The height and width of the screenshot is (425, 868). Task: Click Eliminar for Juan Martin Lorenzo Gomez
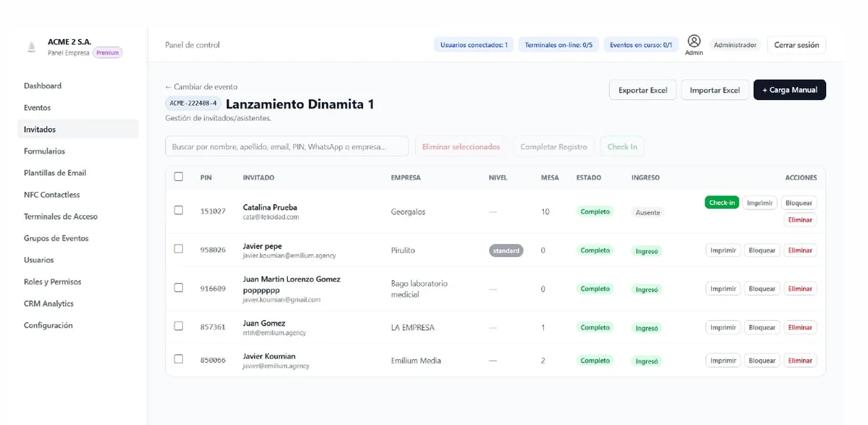coord(800,288)
